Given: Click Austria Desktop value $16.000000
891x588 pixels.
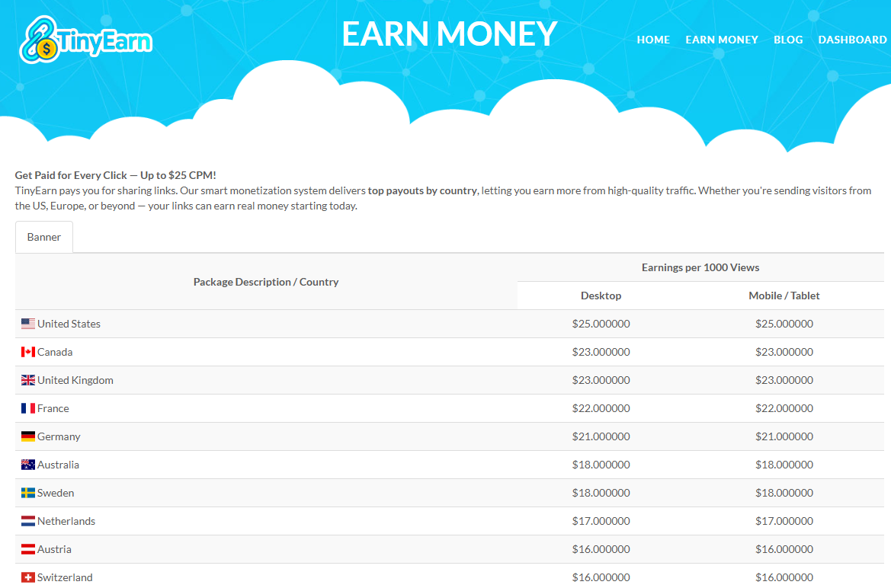Looking at the screenshot, I should tap(601, 549).
